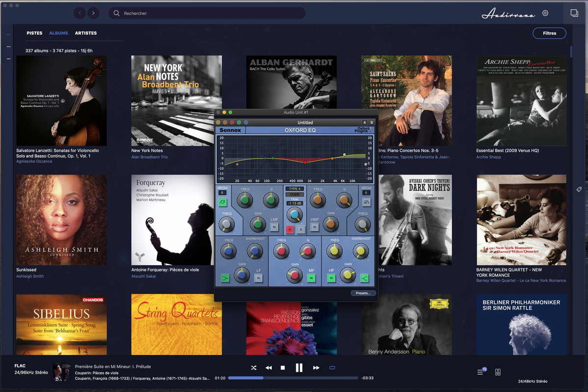Screen dimensions: 588x392
Task: Disable the MF band IN button
Action: click(311, 278)
